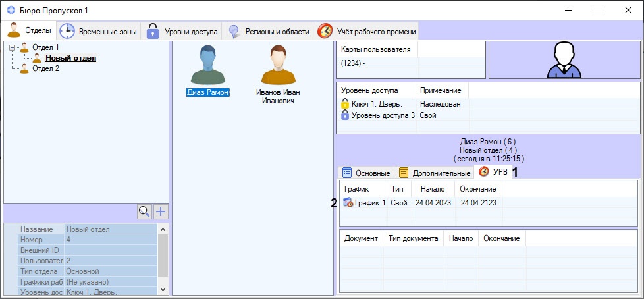
Task: Collapse the Отдел 1 tree node
Action: (13, 47)
